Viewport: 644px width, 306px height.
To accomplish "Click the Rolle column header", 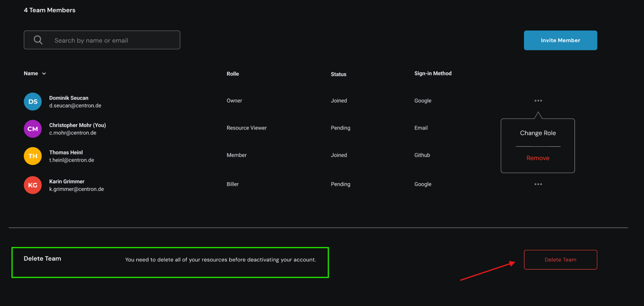I will (x=233, y=74).
